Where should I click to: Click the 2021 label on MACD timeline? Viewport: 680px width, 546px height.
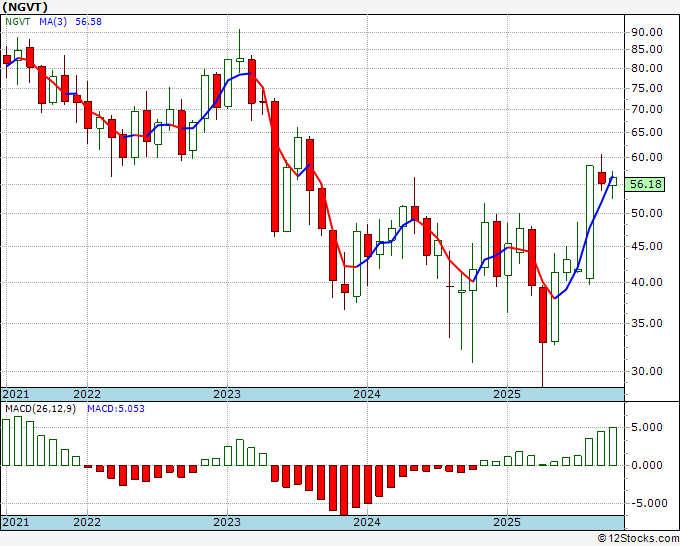tap(16, 522)
